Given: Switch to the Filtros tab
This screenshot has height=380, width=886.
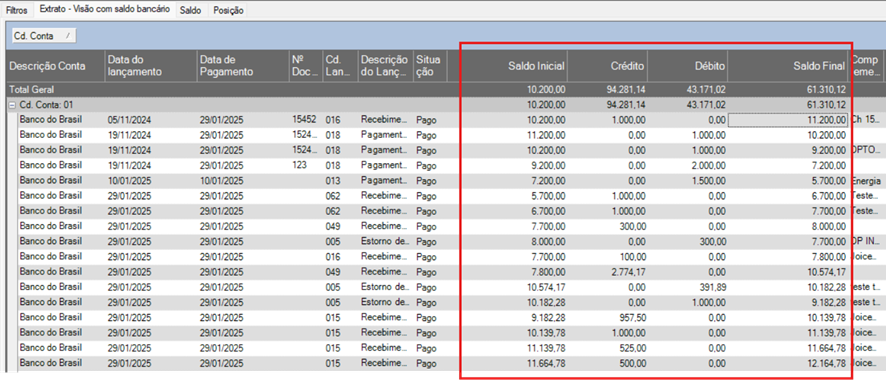Looking at the screenshot, I should [x=16, y=10].
